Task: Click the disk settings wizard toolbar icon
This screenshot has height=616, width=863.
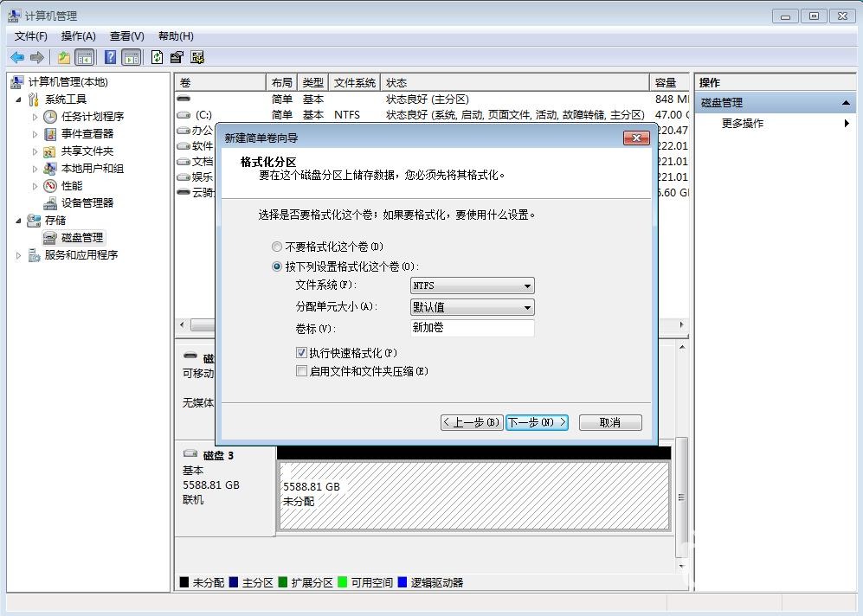Action: click(x=197, y=57)
